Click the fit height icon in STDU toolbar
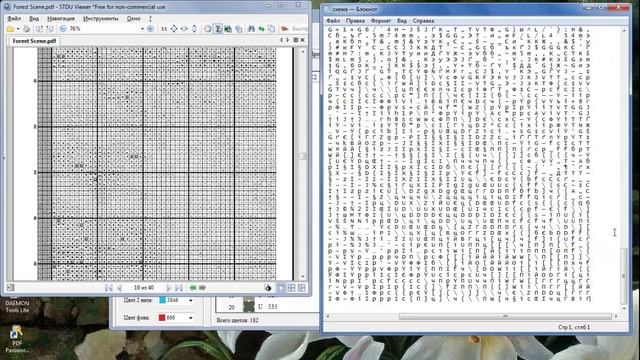Viewport: 640px width, 360px height. [x=194, y=29]
